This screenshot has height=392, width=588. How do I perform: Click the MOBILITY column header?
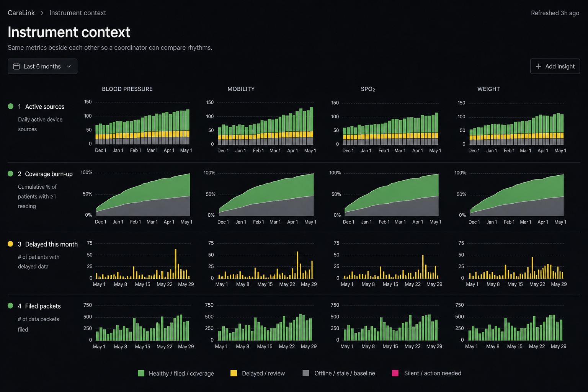click(x=241, y=89)
